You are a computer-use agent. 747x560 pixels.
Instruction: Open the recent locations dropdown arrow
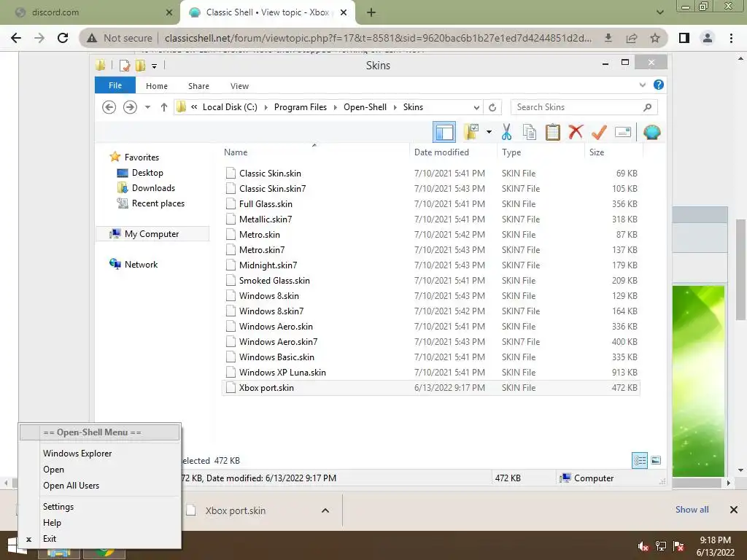[147, 107]
